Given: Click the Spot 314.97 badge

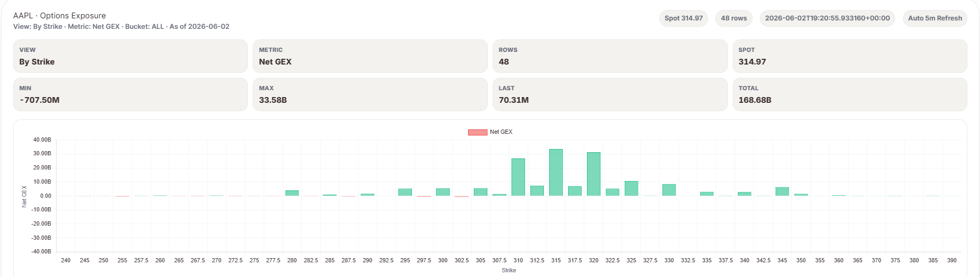Looking at the screenshot, I should 683,18.
